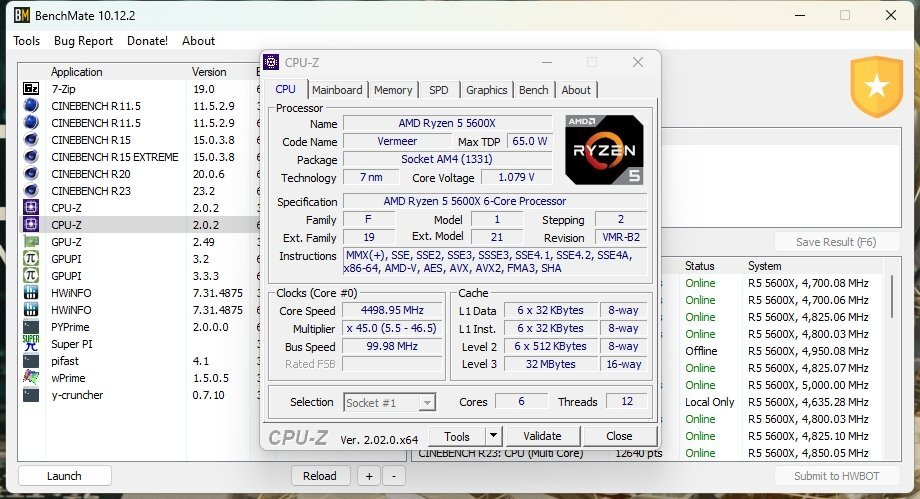Click the Super PI icon
The image size is (920, 499).
[x=31, y=343]
